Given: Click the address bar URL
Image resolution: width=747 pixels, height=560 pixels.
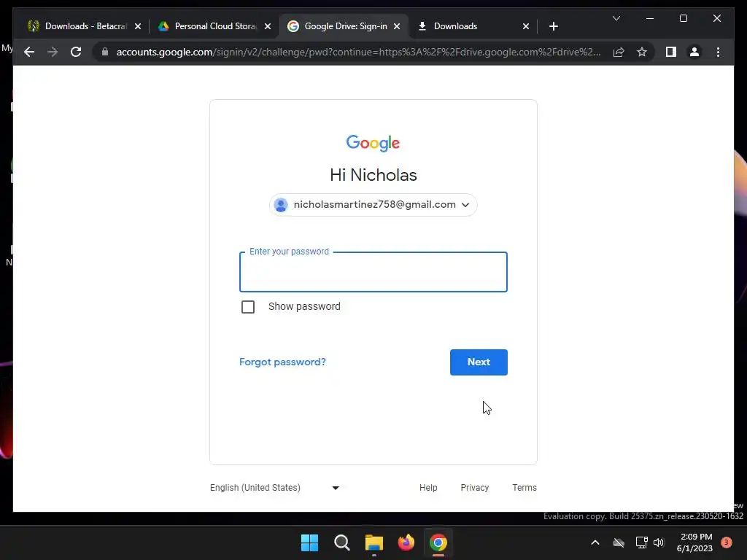Looking at the screenshot, I should (x=358, y=52).
